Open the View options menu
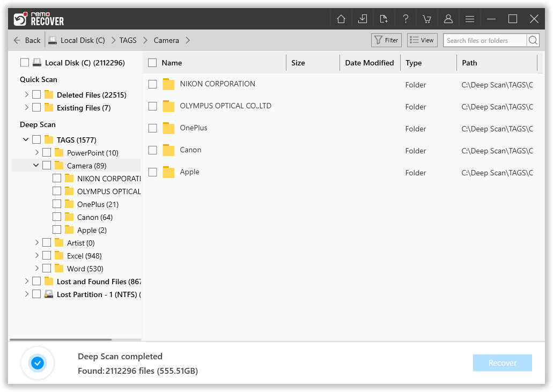The width and height of the screenshot is (553, 392). 422,40
